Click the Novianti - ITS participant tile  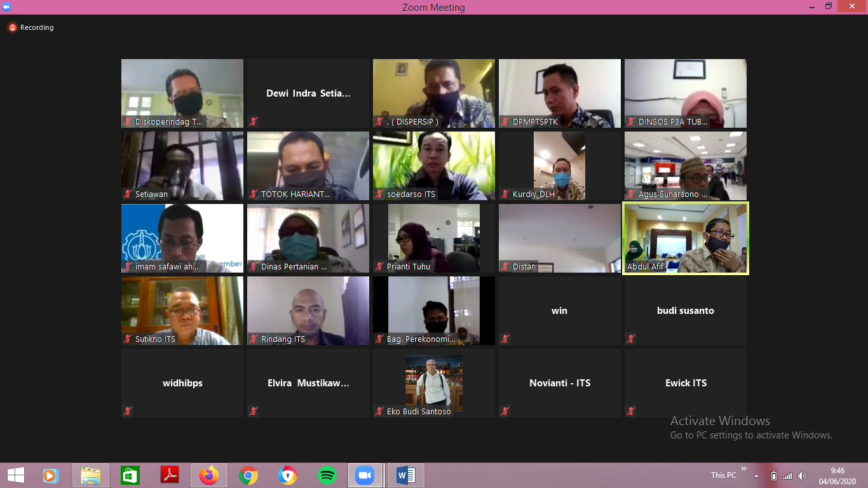tap(560, 383)
